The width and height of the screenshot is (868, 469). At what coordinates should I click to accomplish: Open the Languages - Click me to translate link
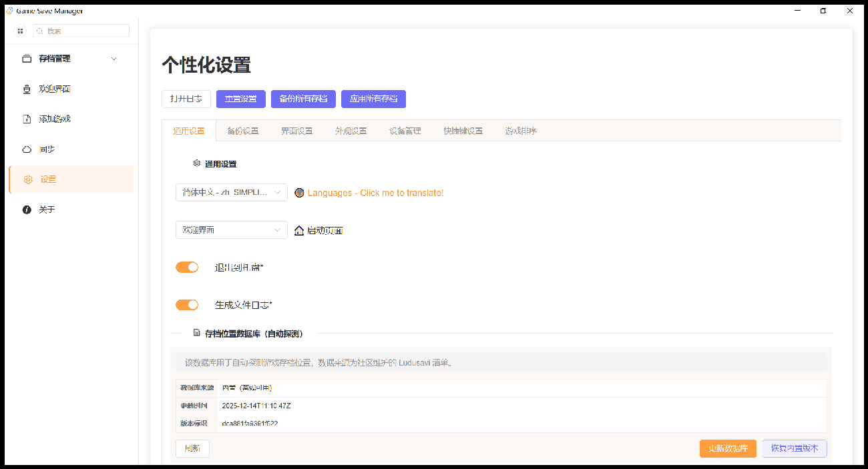pyautogui.click(x=375, y=193)
